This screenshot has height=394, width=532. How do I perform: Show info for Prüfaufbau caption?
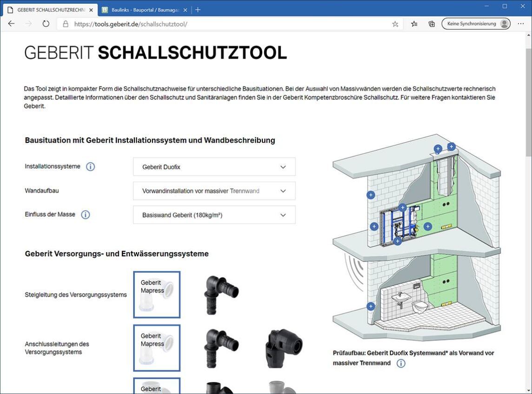point(401,363)
